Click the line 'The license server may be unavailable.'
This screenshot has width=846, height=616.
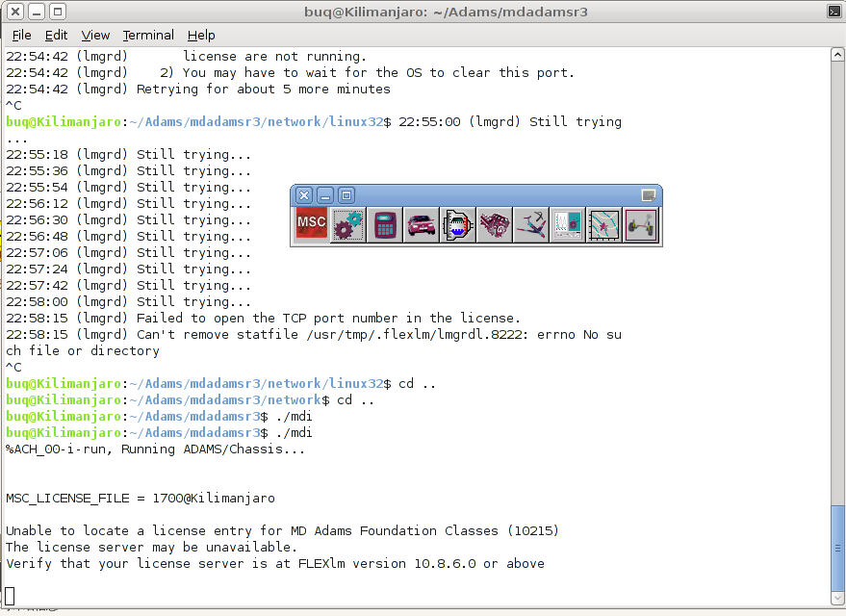coord(152,547)
